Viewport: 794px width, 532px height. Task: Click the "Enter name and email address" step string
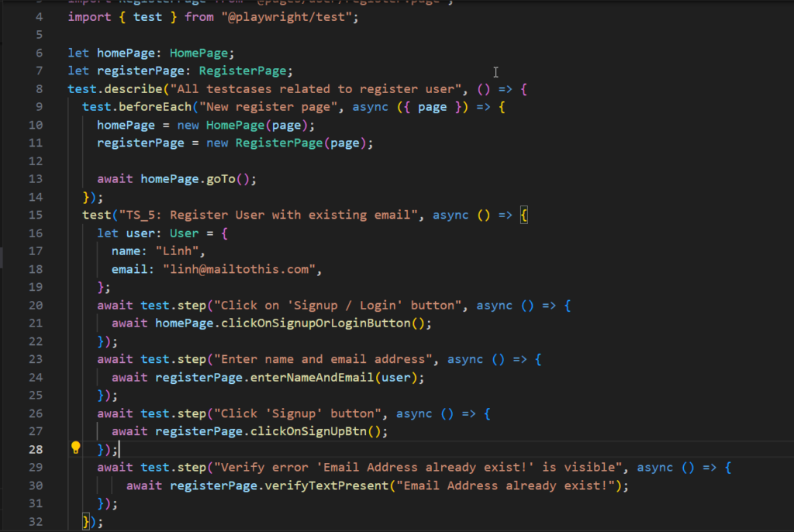click(x=322, y=359)
